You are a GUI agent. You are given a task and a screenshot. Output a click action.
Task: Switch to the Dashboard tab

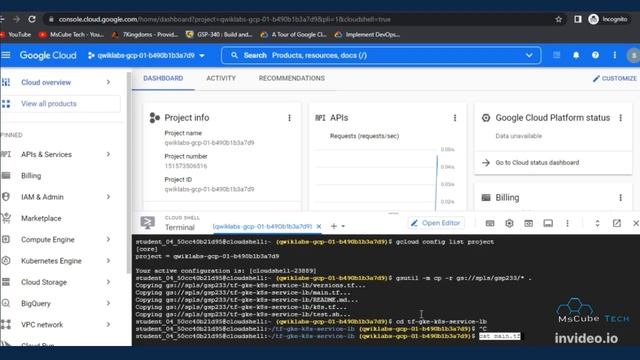163,78
